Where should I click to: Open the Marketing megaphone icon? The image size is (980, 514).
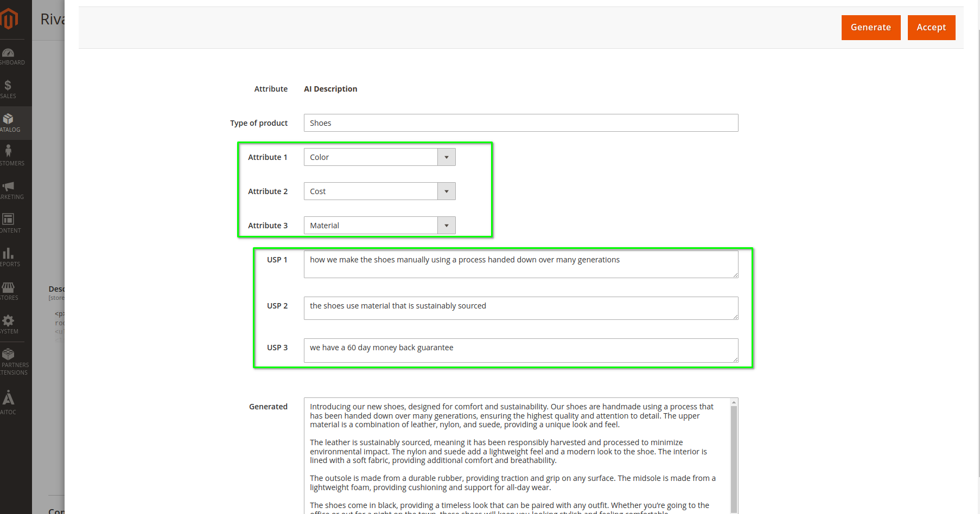coord(8,186)
